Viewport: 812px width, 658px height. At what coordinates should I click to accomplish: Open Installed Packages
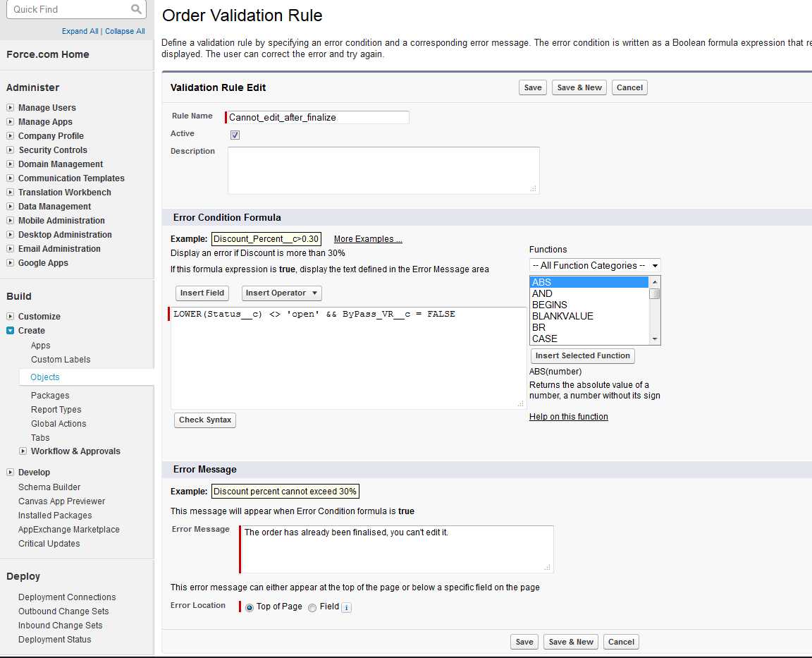(55, 516)
